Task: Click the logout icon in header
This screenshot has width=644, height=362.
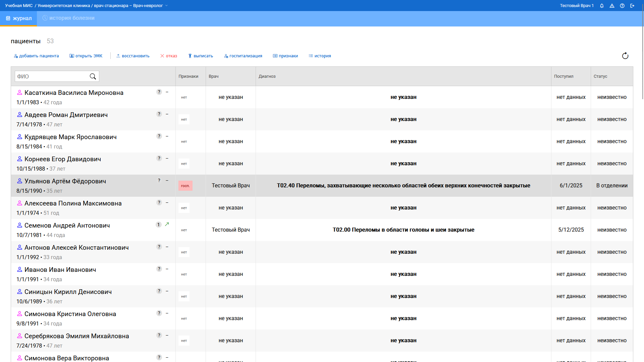Action: (x=632, y=6)
